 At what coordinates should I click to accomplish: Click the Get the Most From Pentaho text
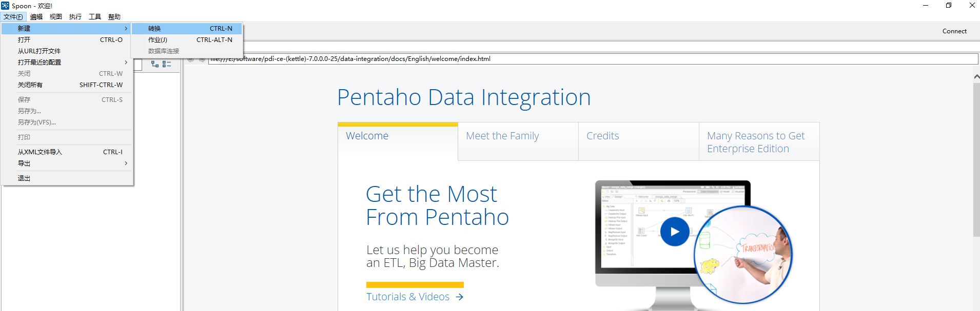pyautogui.click(x=437, y=206)
